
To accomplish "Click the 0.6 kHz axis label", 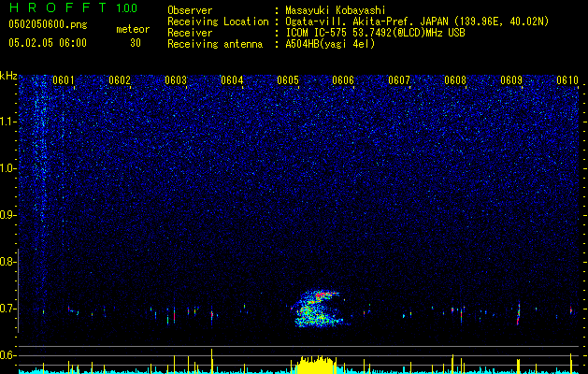I will click(x=6, y=355).
